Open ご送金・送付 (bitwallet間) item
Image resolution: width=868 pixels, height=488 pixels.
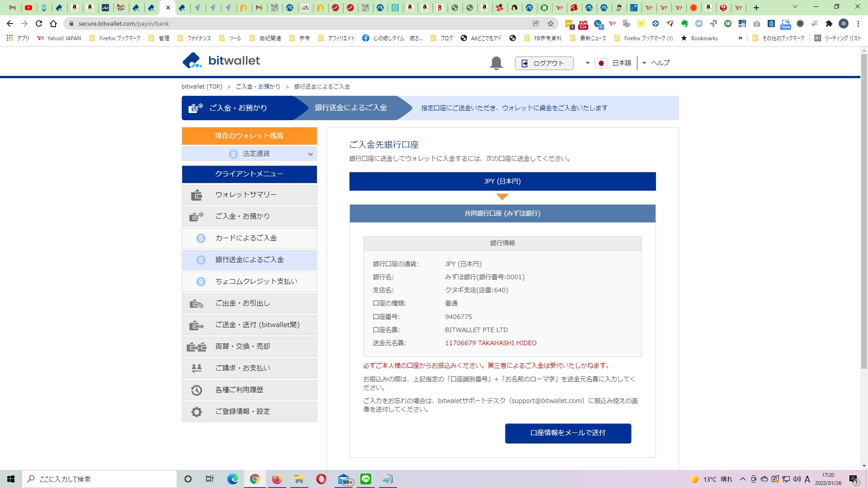(250, 325)
